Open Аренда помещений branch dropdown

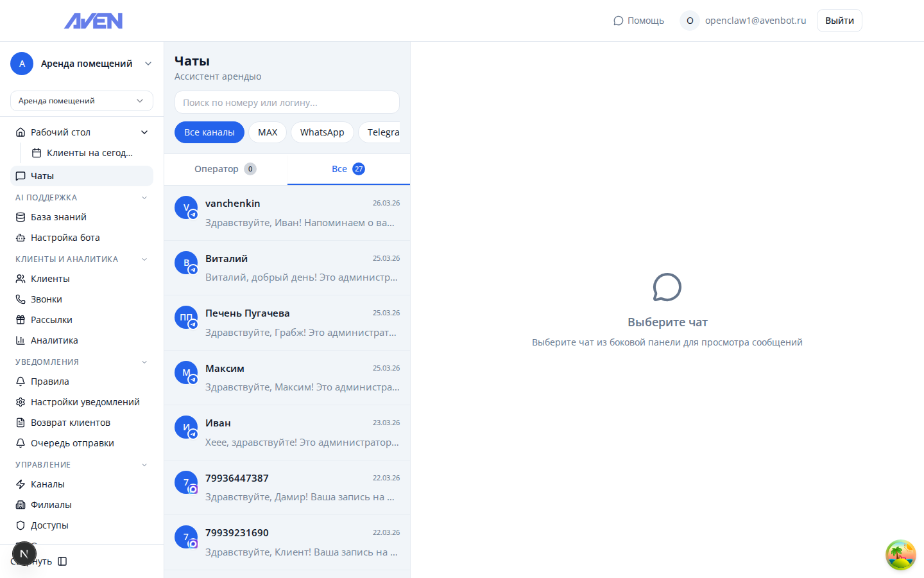coord(81,101)
